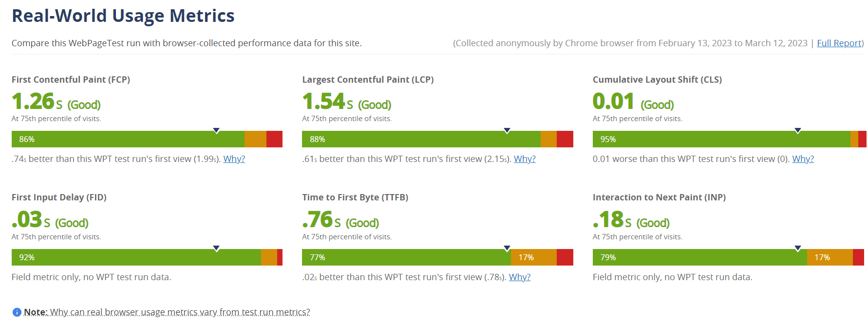The height and width of the screenshot is (321, 868).
Task: Click the Real-World Usage Metrics heading
Action: (123, 16)
